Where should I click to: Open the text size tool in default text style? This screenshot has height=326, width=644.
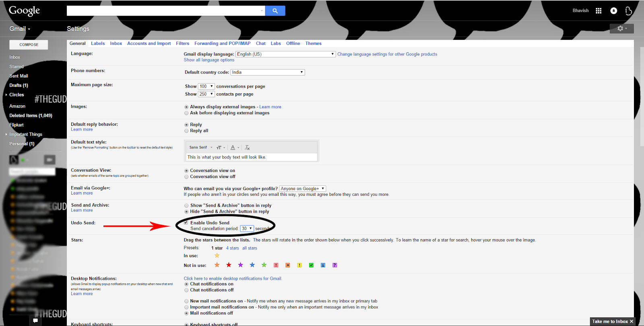(221, 148)
